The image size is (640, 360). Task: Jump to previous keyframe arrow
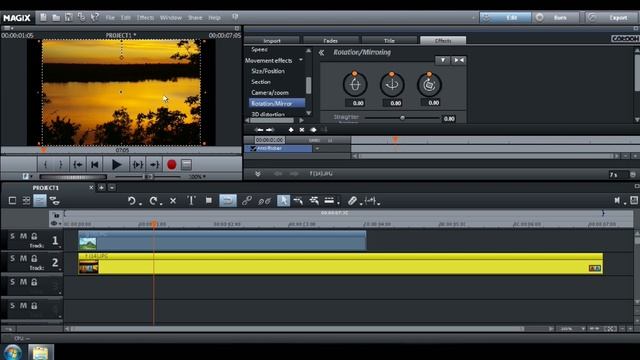259,130
